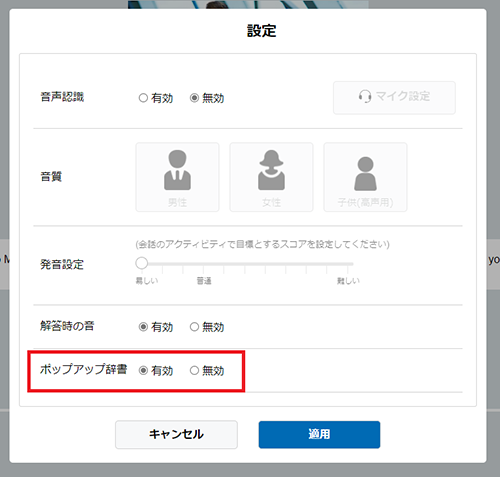This screenshot has width=500, height=477.
Task: Enable ポップアップ辞書 with 有効 radio
Action: pyautogui.click(x=143, y=370)
